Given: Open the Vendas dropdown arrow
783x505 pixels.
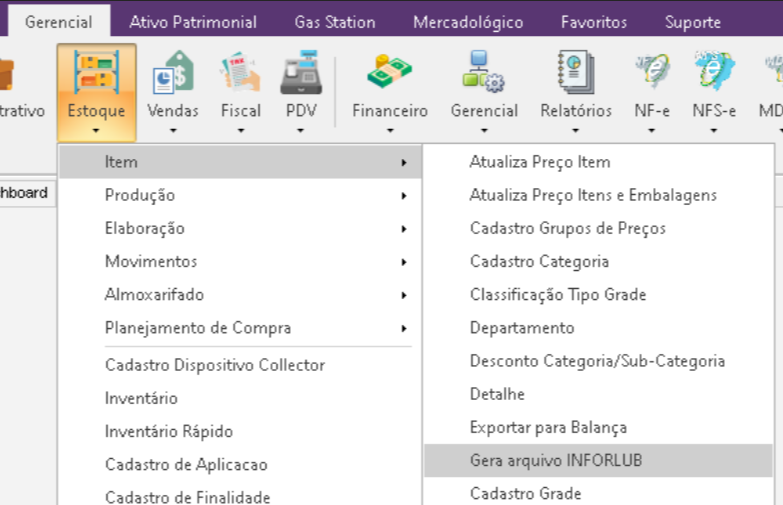Looking at the screenshot, I should (173, 129).
